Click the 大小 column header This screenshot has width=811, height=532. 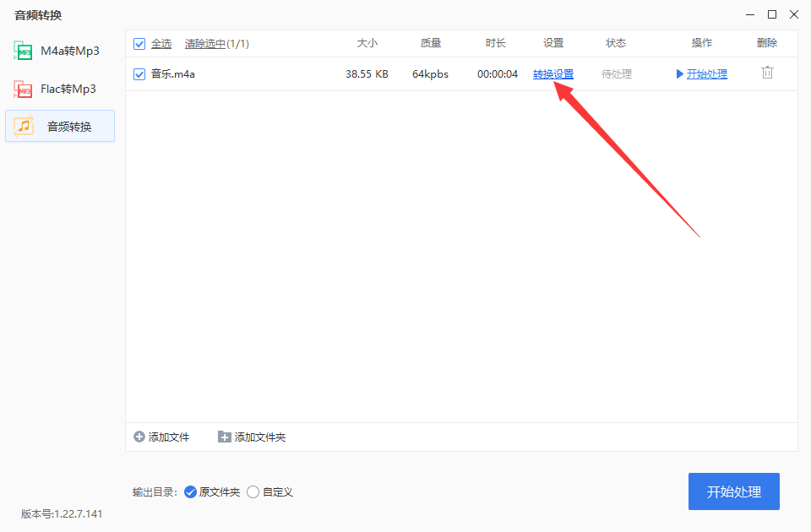click(x=367, y=43)
